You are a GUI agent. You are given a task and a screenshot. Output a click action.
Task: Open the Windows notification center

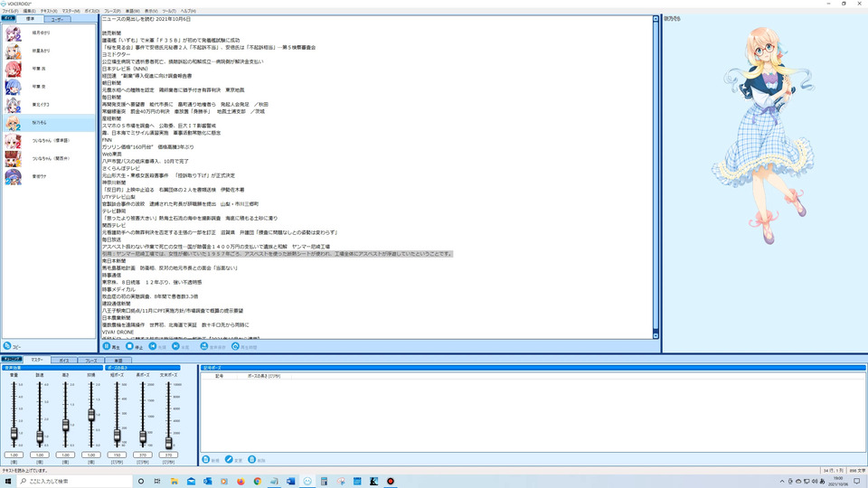(x=857, y=482)
